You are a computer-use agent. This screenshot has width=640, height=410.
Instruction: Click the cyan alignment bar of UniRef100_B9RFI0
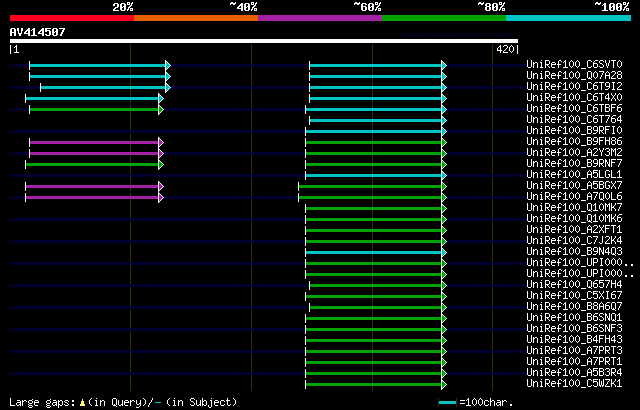376,131
